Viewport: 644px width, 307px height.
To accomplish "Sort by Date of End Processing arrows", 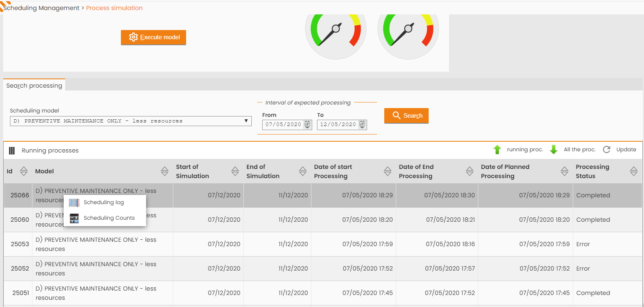I will click(469, 171).
